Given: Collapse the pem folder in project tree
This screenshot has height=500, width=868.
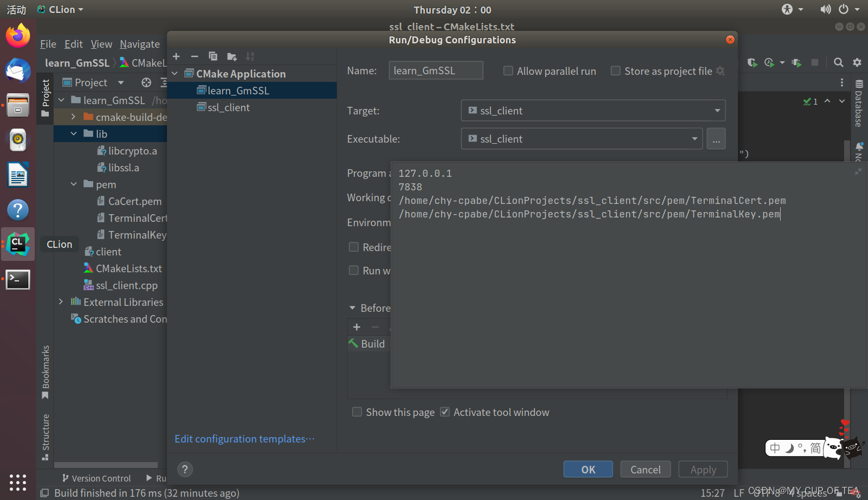Looking at the screenshot, I should point(74,184).
